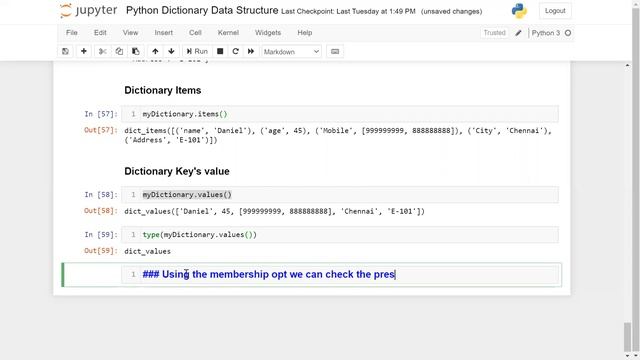The image size is (640, 360).
Task: Click the pencil edit mode icon
Action: pos(518,33)
